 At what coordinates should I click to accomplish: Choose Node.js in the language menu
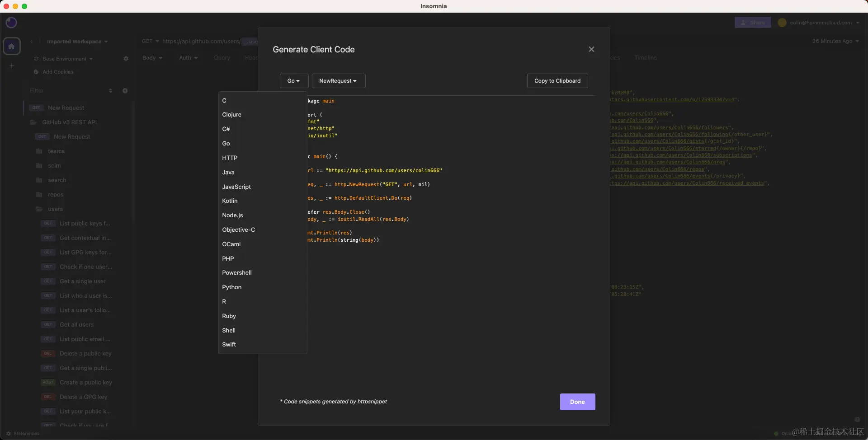(x=263, y=215)
